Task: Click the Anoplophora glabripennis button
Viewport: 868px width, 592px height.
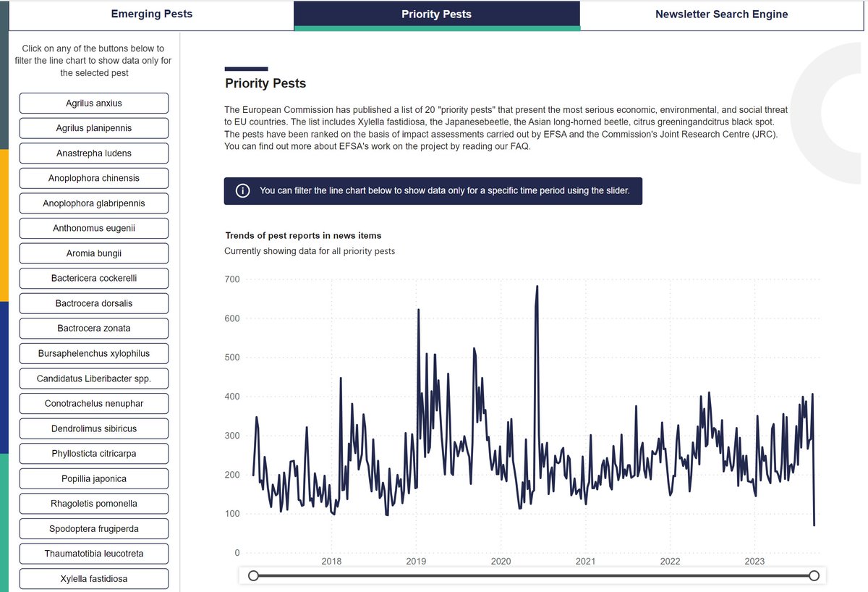Action: coord(94,203)
